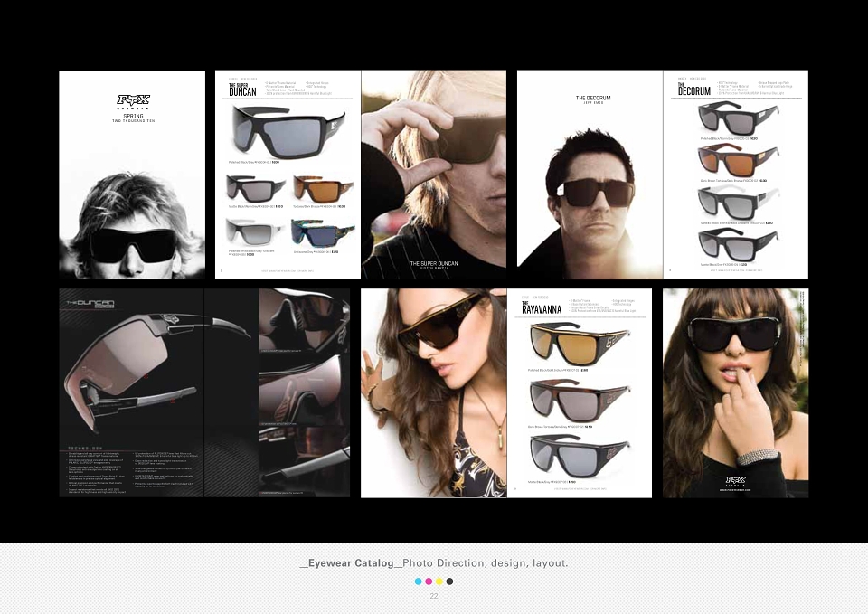Click the white Fox logo on back cover
The height and width of the screenshot is (614, 868).
pyautogui.click(x=736, y=480)
